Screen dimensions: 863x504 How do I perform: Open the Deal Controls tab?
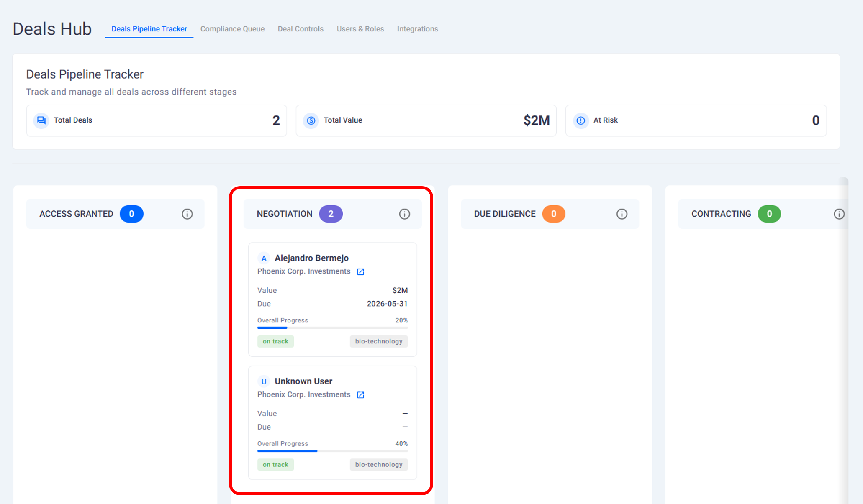point(301,29)
